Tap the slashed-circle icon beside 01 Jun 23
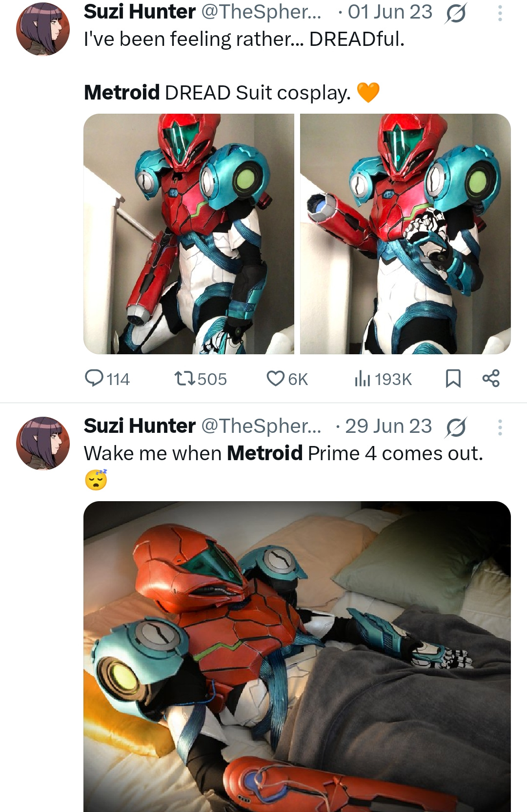527x812 pixels. click(x=456, y=13)
